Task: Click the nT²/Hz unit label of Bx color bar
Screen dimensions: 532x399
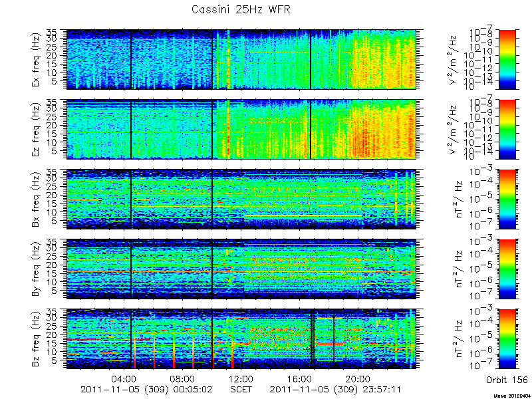Action: [x=459, y=200]
